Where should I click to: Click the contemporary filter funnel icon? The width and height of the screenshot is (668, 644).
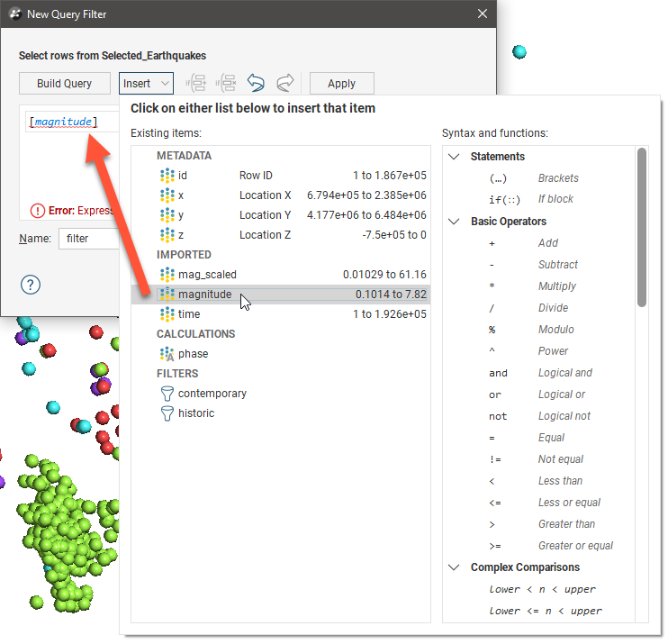click(x=167, y=394)
